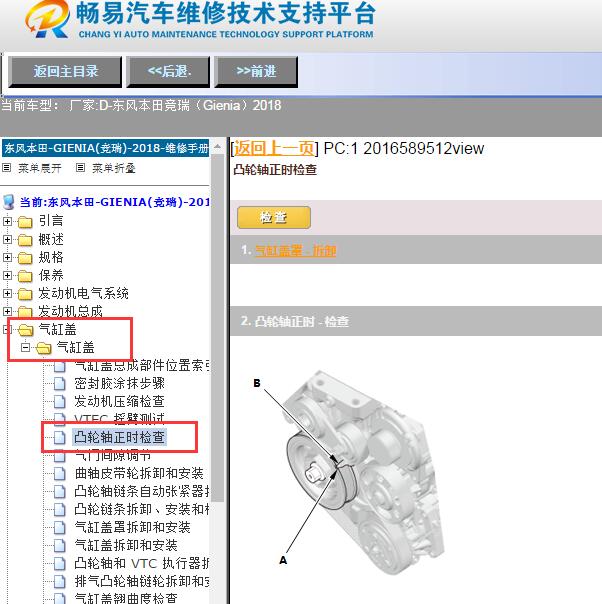Click the 密封胶涂抹步骤 document icon
602x604 pixels.
(x=60, y=384)
